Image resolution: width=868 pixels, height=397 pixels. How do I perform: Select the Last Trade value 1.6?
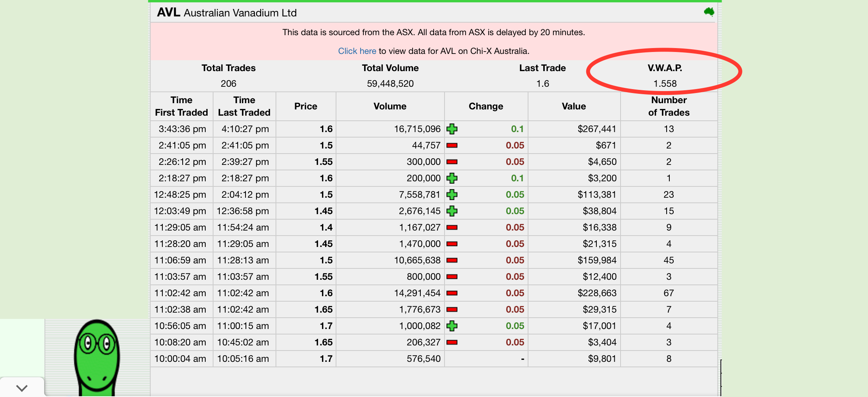pyautogui.click(x=542, y=84)
